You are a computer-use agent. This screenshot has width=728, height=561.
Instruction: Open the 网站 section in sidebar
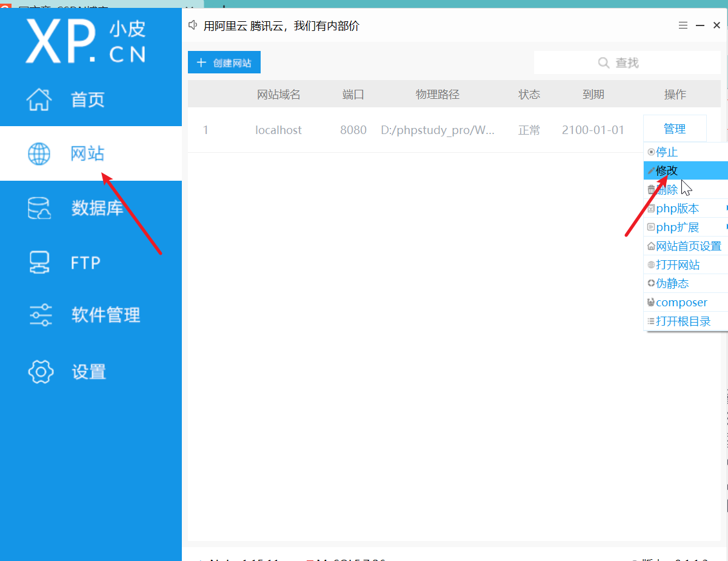[91, 153]
